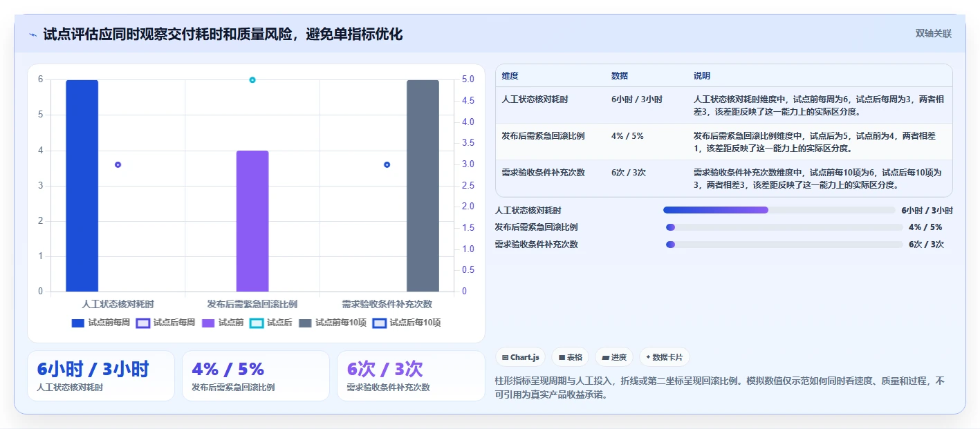Click the 说明 column header

pos(702,76)
